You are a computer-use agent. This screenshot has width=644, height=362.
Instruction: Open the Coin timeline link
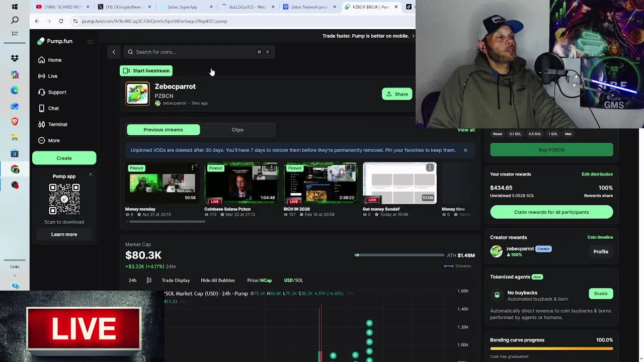[x=600, y=237]
